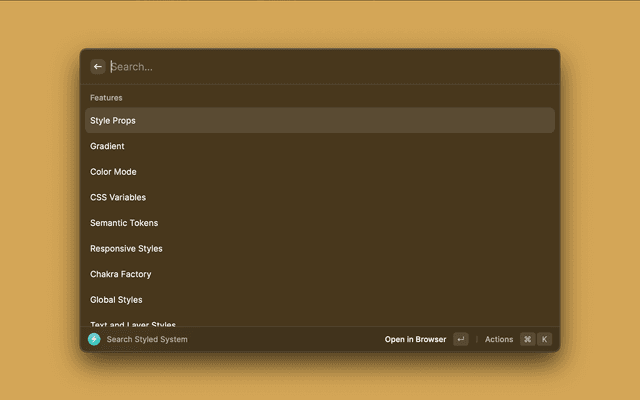Open the Actions menu
The image size is (640, 400).
498,339
